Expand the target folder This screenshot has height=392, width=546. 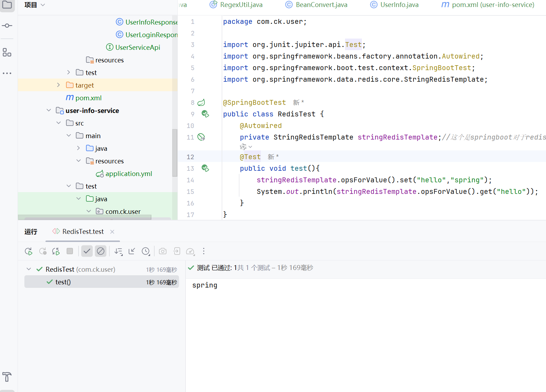click(x=59, y=85)
